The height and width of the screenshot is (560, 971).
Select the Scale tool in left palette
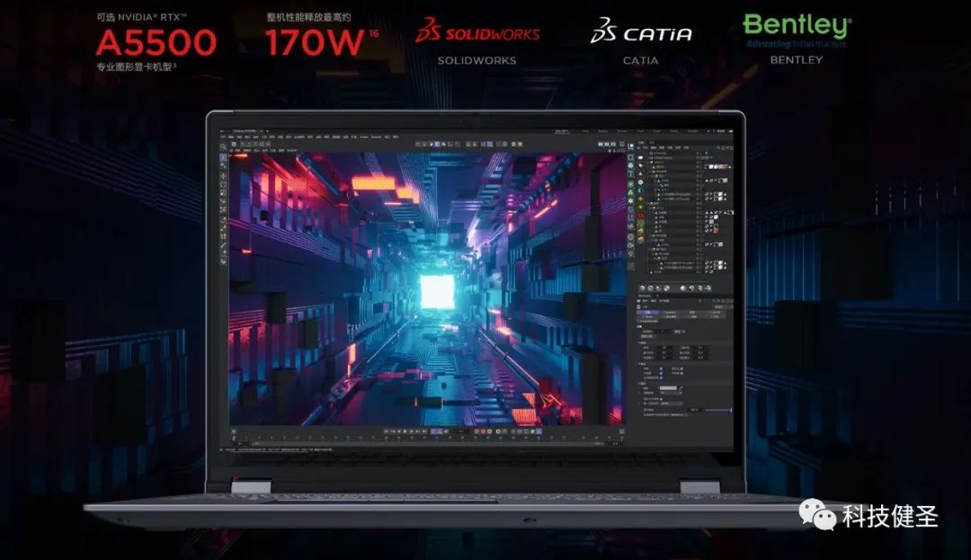224,192
